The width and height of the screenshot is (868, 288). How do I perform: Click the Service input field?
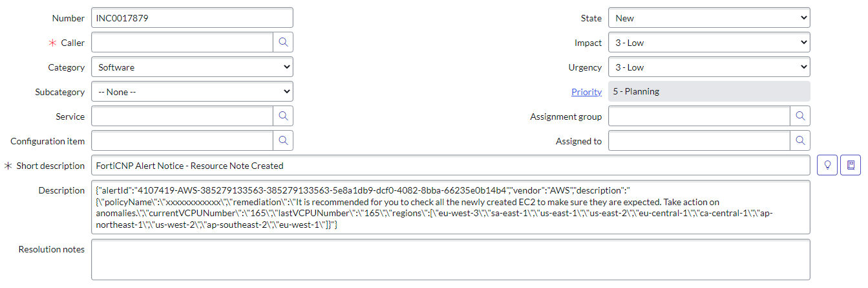(x=182, y=116)
